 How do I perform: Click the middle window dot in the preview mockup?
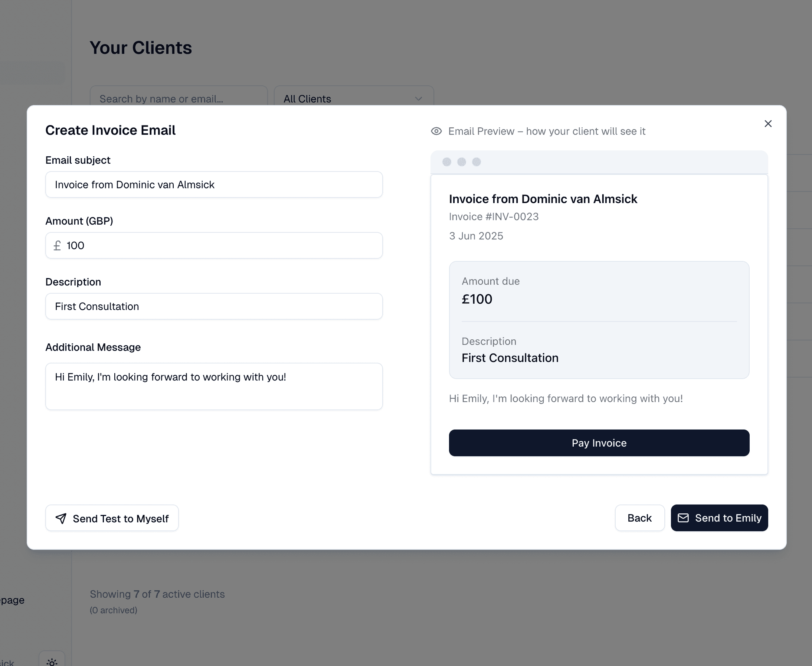[x=462, y=162]
